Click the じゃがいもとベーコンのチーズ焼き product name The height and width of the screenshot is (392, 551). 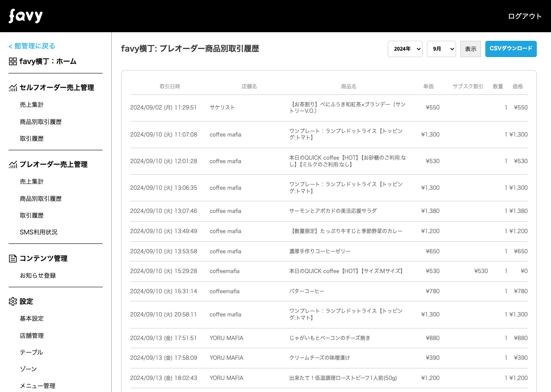(330, 338)
